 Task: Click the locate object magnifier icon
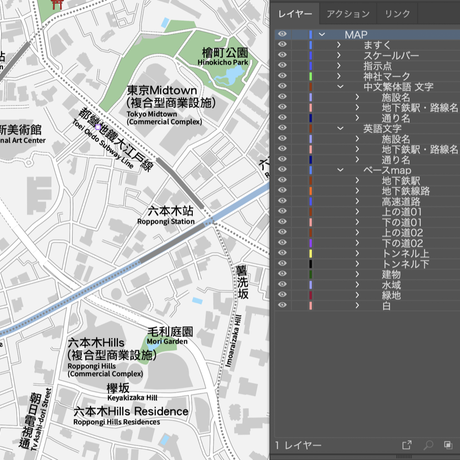point(428,445)
